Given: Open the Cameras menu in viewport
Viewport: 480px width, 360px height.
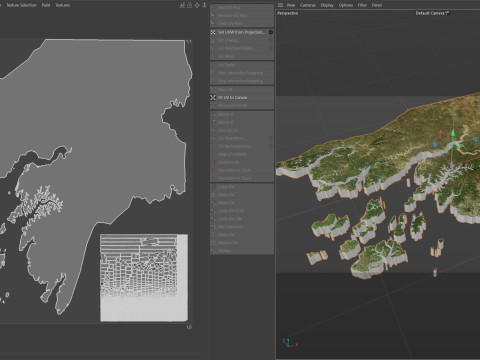Looking at the screenshot, I should [x=308, y=5].
